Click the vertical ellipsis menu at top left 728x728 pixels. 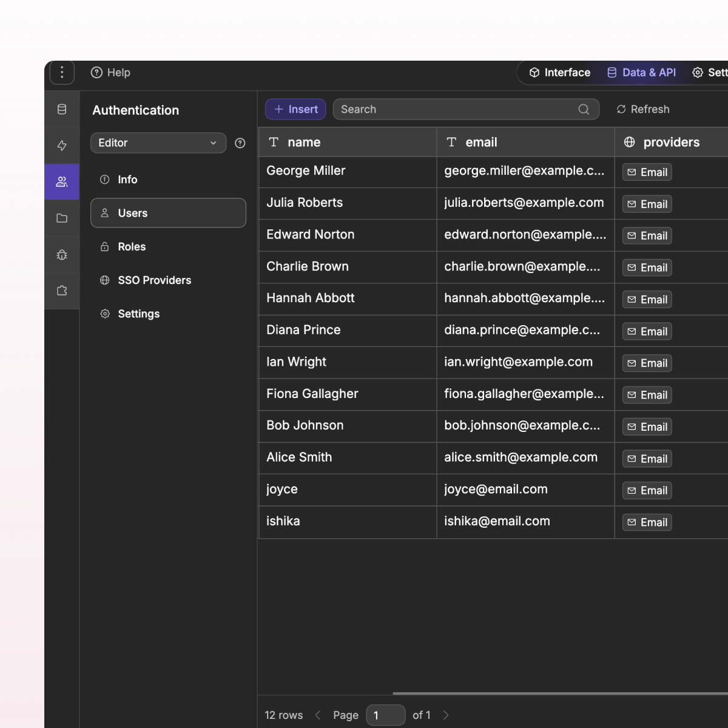(x=62, y=72)
